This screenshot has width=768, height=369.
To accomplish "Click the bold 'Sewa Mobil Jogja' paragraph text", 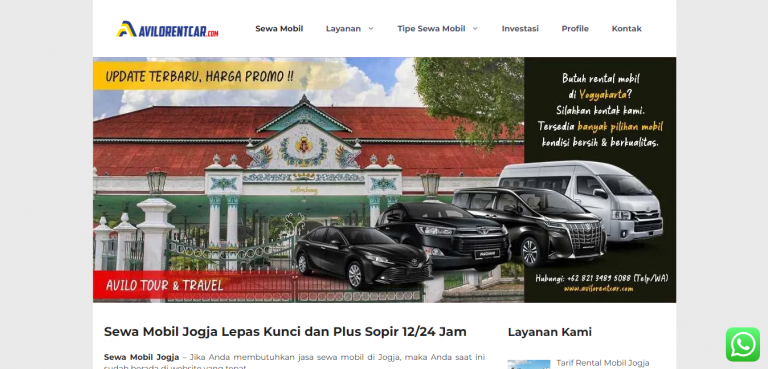I will [x=142, y=357].
